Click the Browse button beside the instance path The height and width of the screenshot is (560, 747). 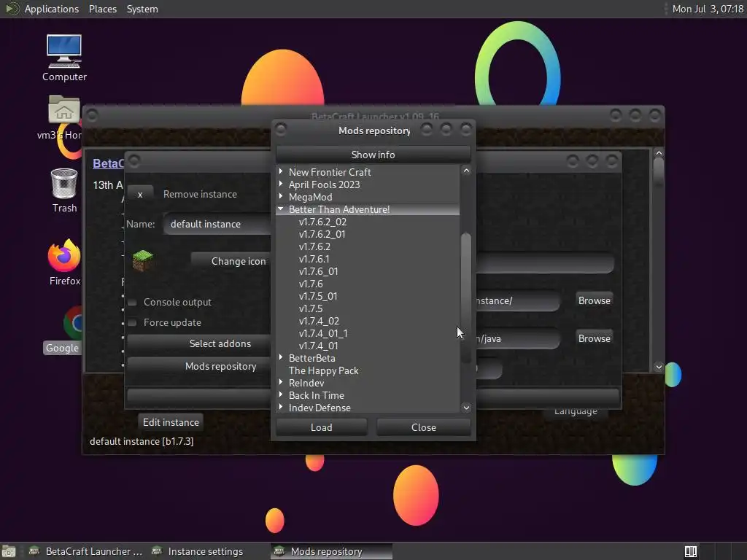point(594,300)
